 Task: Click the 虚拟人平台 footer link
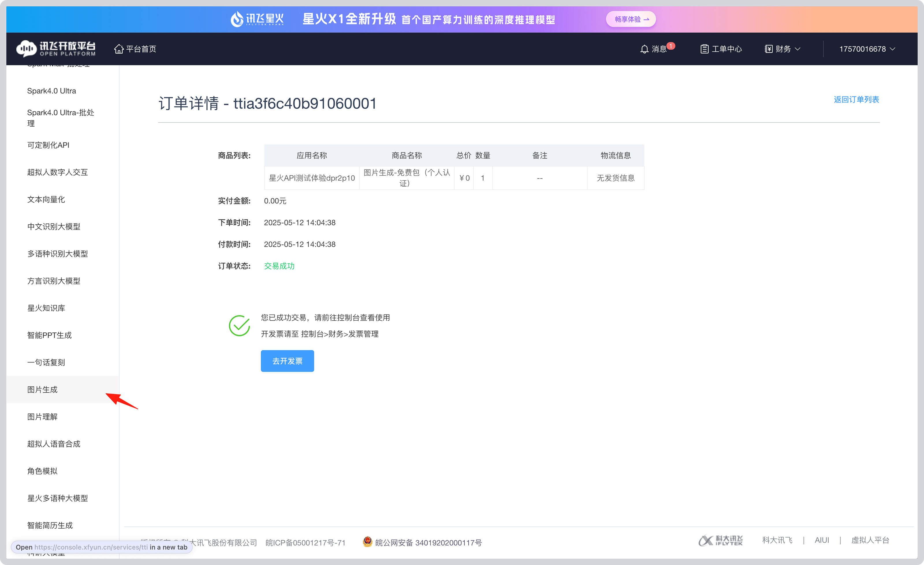click(870, 540)
